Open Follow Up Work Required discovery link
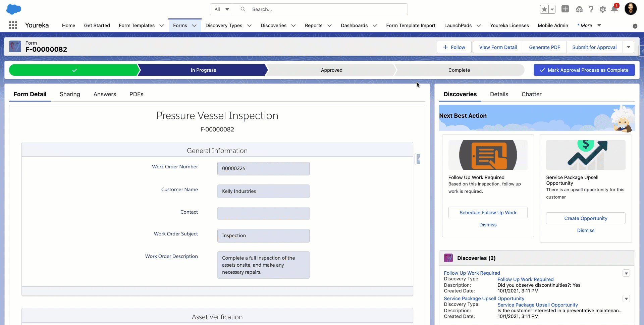644x325 pixels. pos(472,273)
